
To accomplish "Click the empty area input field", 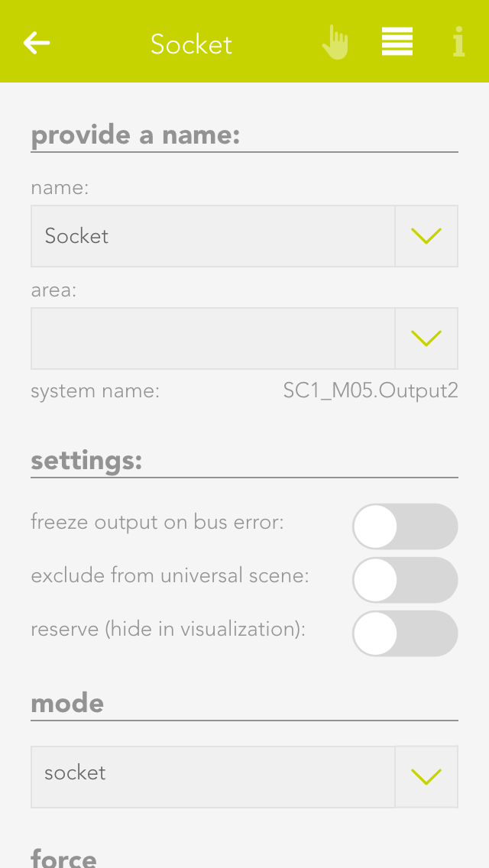I will [212, 338].
